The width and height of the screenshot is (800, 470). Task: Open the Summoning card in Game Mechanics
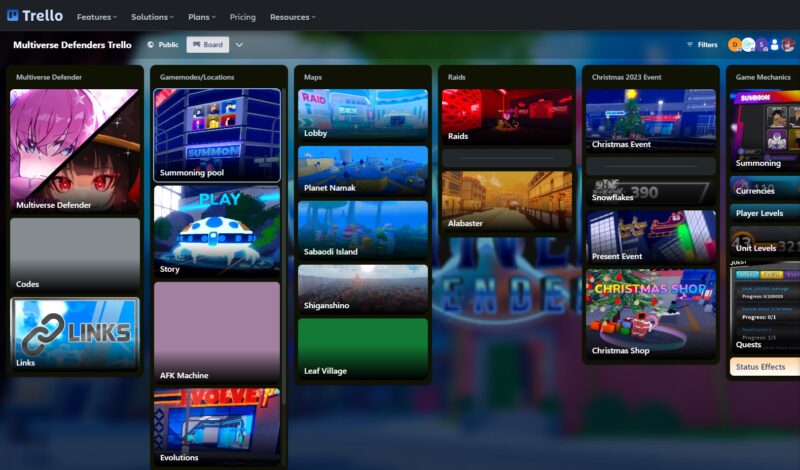coord(765,130)
